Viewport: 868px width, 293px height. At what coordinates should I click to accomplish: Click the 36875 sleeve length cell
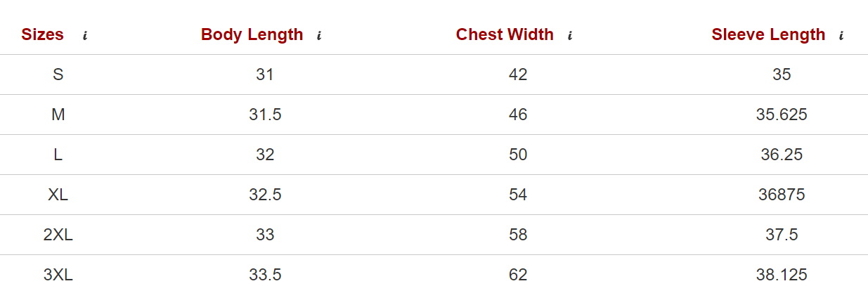point(782,195)
